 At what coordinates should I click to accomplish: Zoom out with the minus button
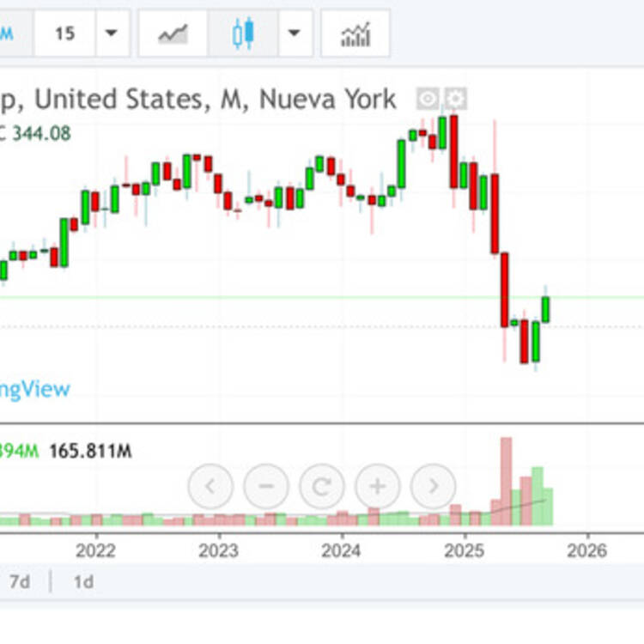tap(265, 487)
